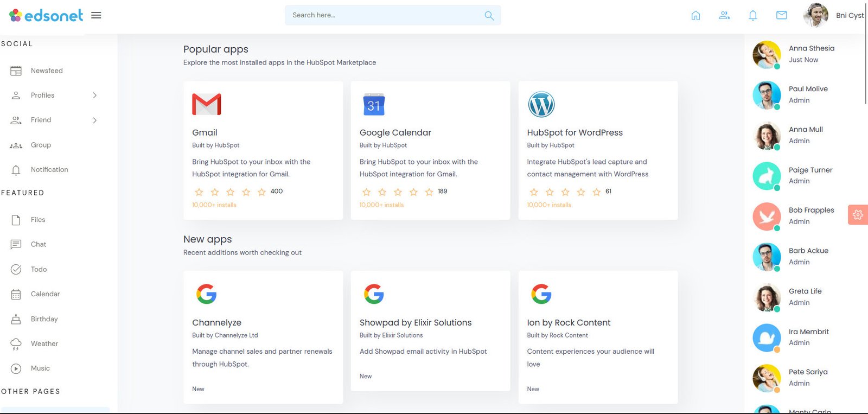Image resolution: width=868 pixels, height=414 pixels.
Task: Expand the Profiles submenu chevron
Action: (94, 95)
